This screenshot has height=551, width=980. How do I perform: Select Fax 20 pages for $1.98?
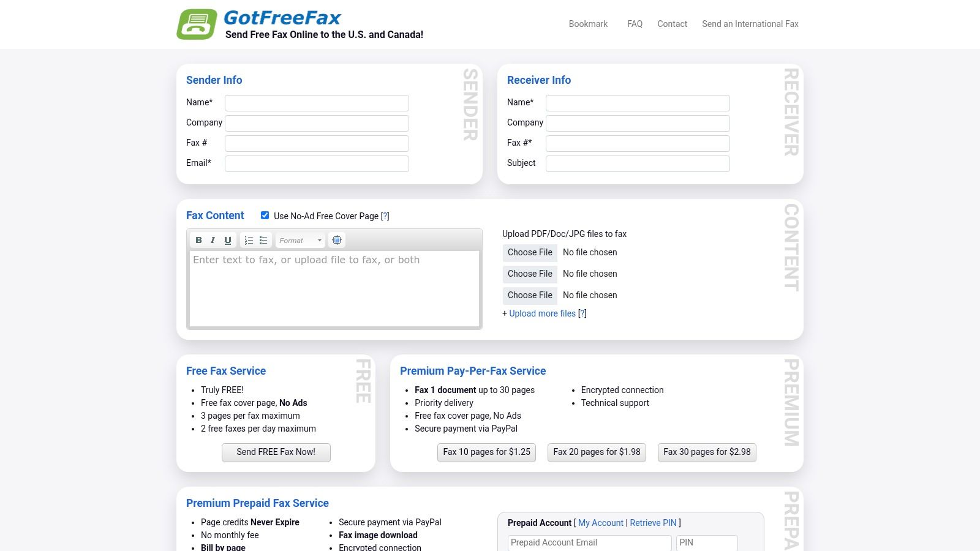click(597, 452)
